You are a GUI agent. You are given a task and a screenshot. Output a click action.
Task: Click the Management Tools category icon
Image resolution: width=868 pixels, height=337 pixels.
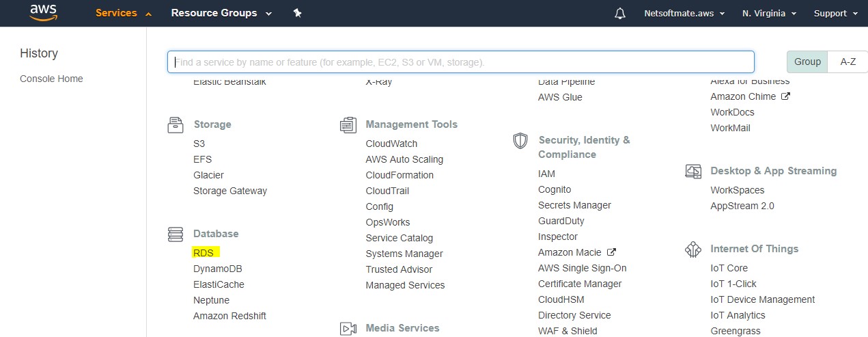(348, 125)
